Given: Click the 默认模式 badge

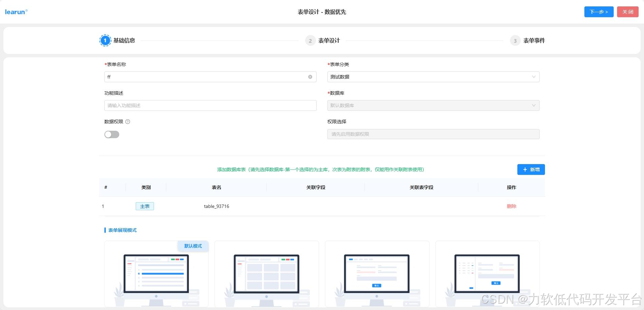Looking at the screenshot, I should [x=193, y=246].
